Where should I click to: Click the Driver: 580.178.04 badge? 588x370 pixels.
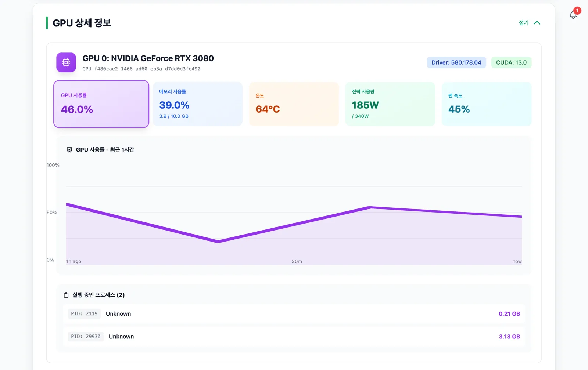456,62
